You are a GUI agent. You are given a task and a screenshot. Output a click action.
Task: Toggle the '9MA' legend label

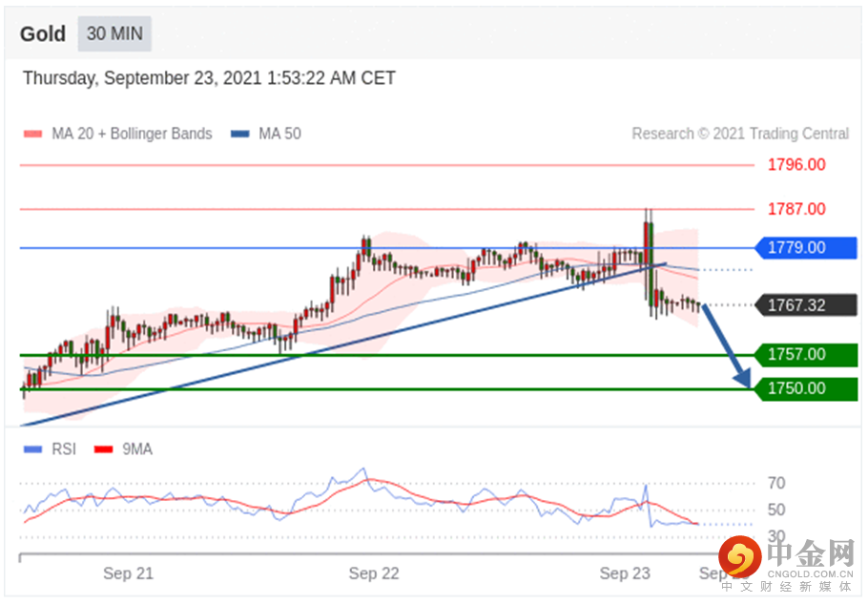click(136, 449)
